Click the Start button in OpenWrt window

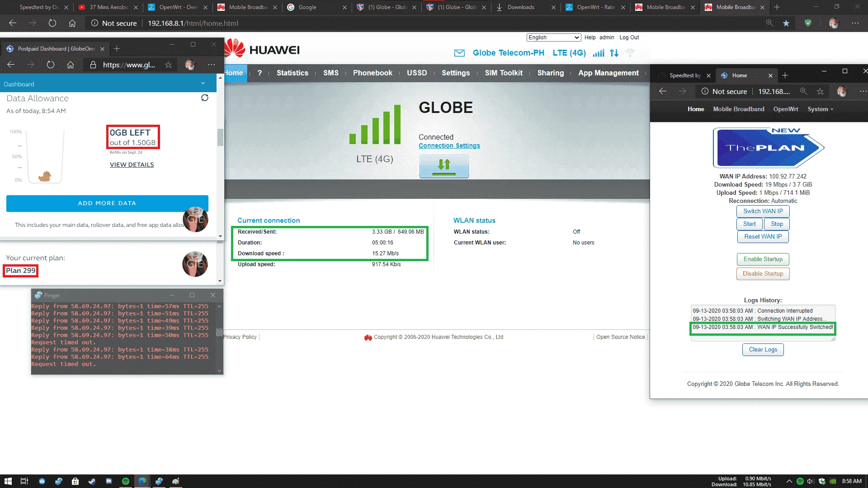tap(750, 224)
